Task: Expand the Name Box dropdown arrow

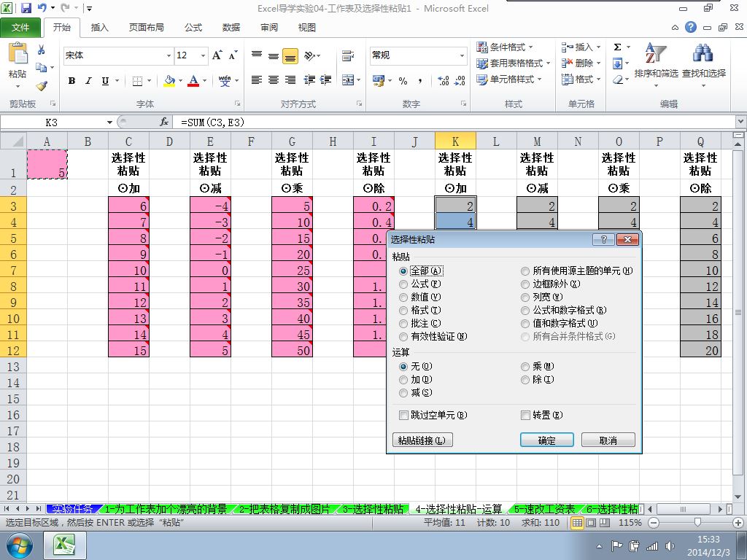Action: tap(109, 122)
